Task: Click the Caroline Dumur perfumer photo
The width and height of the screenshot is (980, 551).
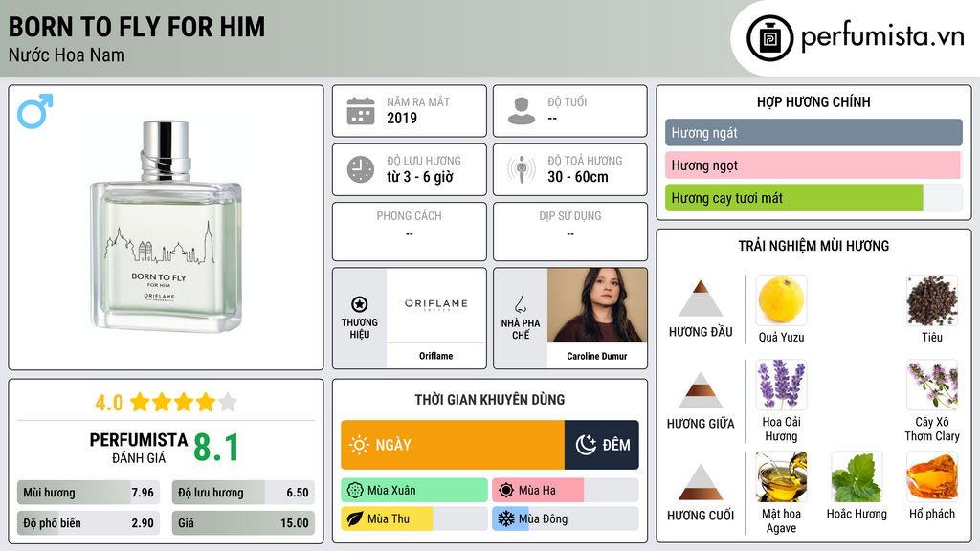Action: click(x=597, y=305)
